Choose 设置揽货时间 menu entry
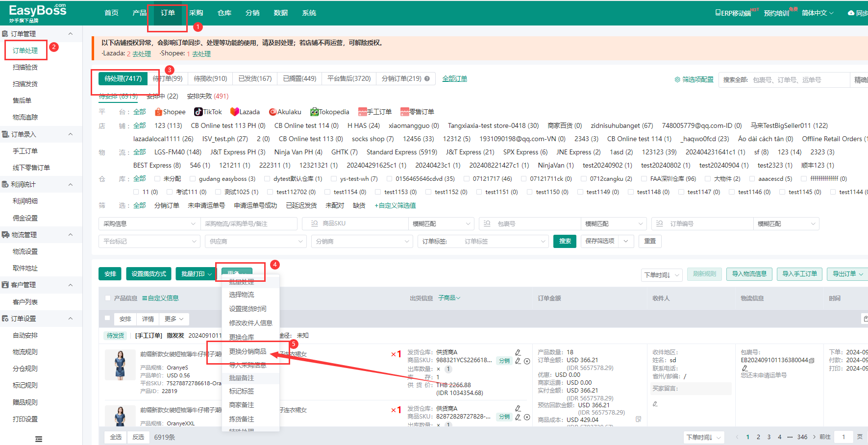Viewport: 868px width, 445px height. pyautogui.click(x=248, y=309)
